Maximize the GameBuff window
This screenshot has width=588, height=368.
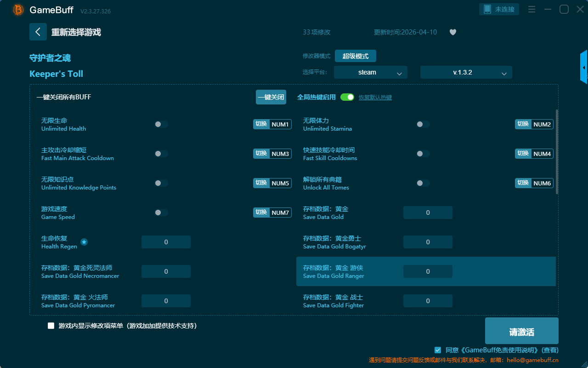[x=564, y=10]
